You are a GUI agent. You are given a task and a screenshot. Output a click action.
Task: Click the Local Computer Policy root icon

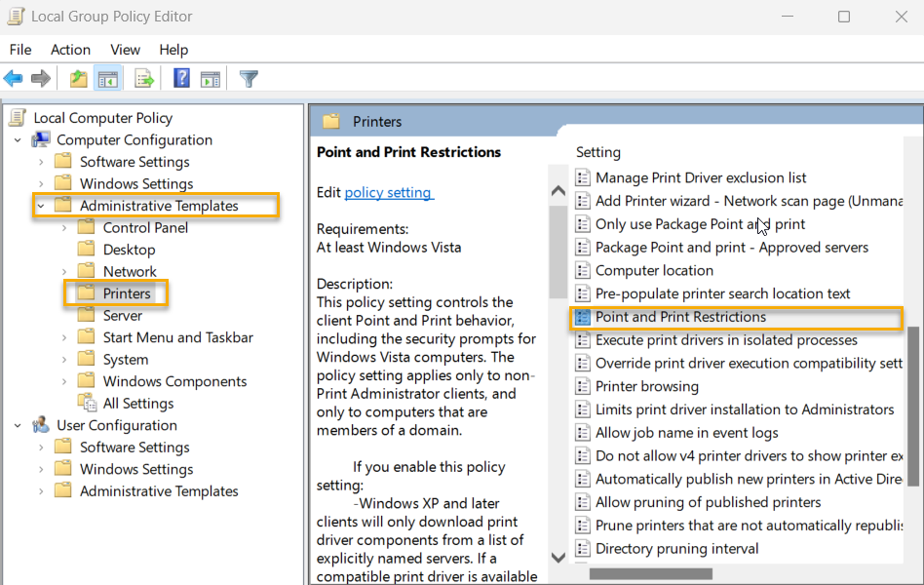17,117
